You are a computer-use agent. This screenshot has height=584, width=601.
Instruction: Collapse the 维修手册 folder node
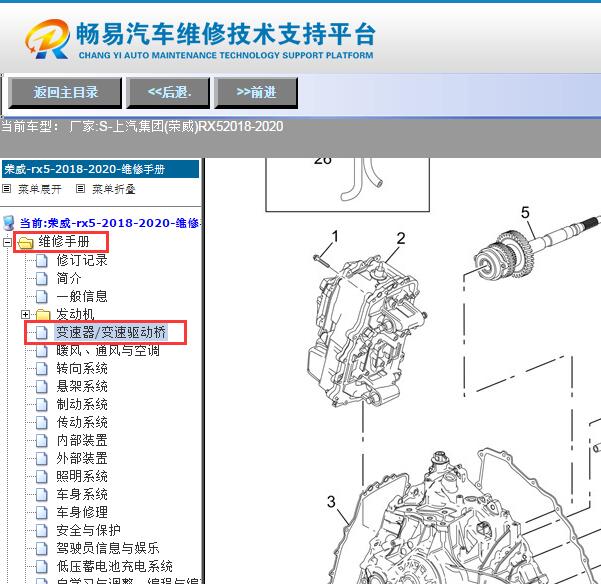(x=7, y=242)
